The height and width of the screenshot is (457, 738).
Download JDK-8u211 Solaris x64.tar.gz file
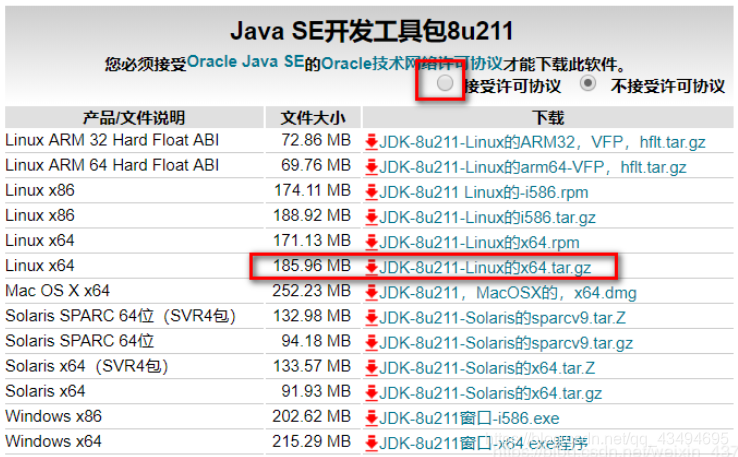[x=490, y=393]
